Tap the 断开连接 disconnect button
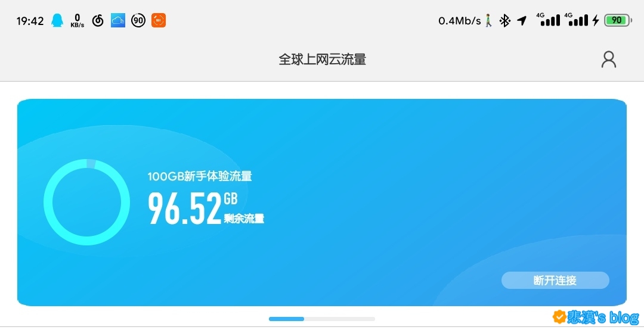This screenshot has height=330, width=644. 555,281
